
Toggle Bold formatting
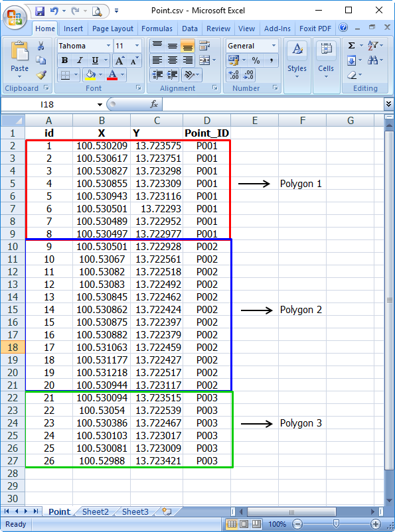[64, 60]
